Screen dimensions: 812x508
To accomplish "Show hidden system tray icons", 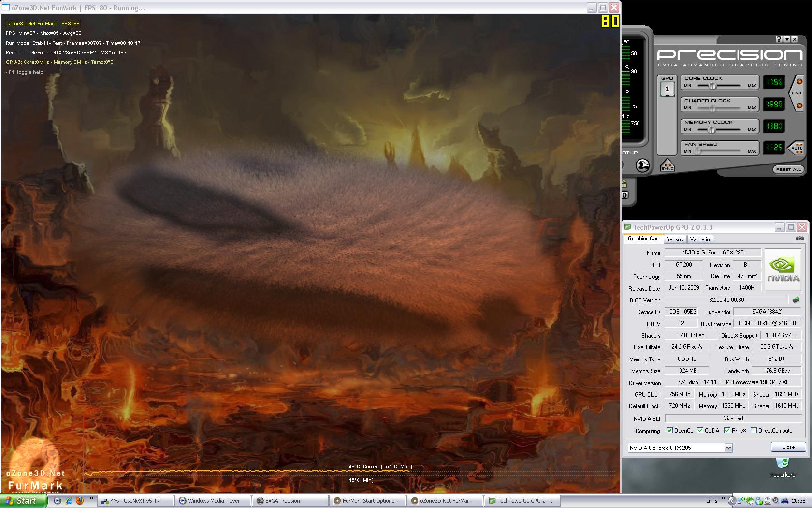I will coord(732,501).
